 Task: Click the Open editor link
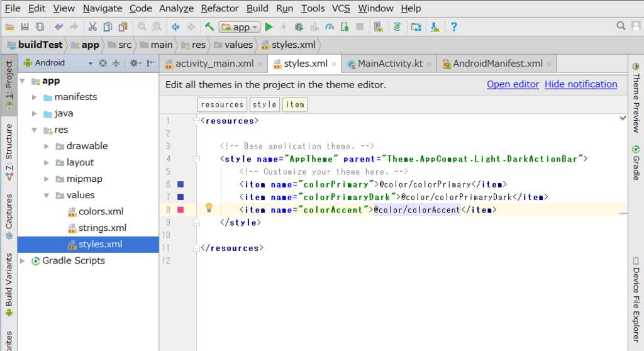pyautogui.click(x=513, y=84)
